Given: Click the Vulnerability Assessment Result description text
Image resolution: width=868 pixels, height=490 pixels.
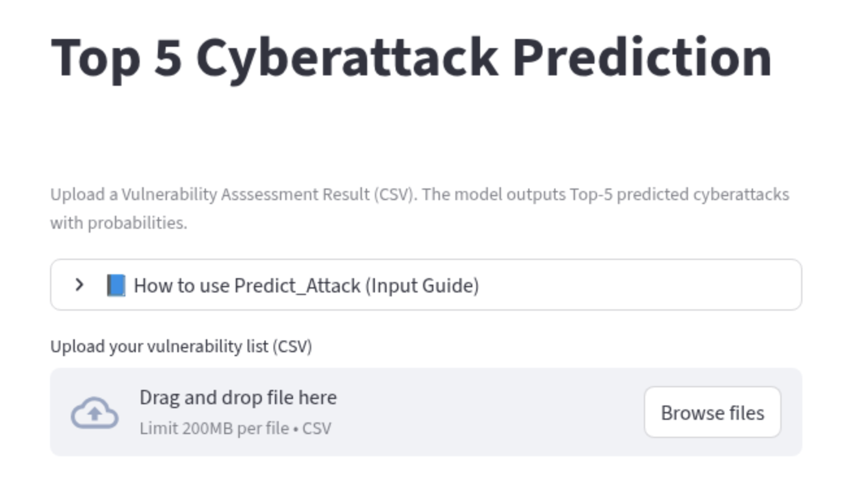Looking at the screenshot, I should (x=420, y=208).
